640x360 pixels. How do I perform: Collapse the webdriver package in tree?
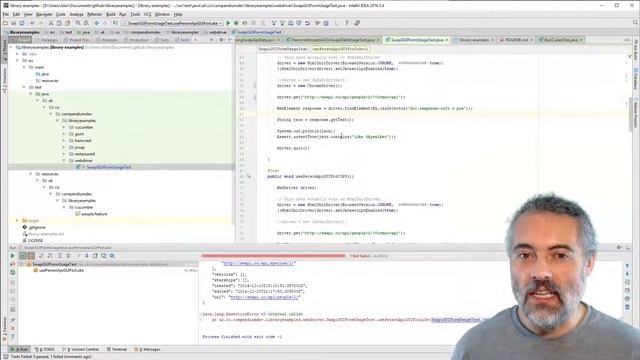point(64,160)
